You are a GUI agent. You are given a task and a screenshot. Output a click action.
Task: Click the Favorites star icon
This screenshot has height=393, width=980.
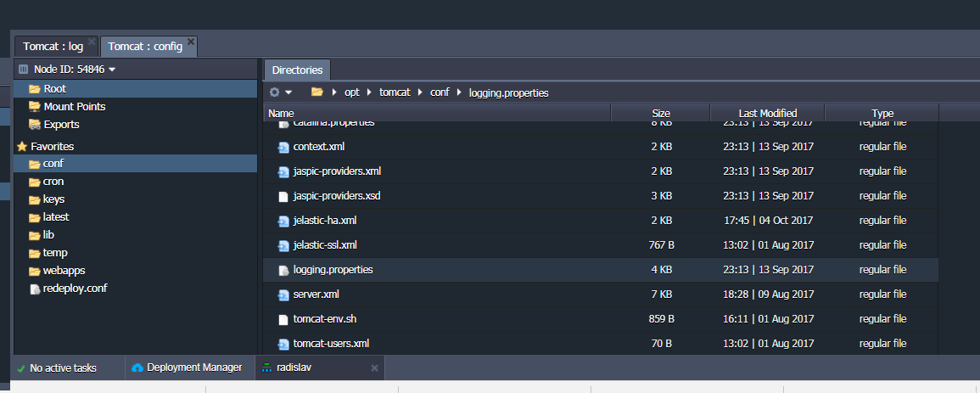(22, 146)
